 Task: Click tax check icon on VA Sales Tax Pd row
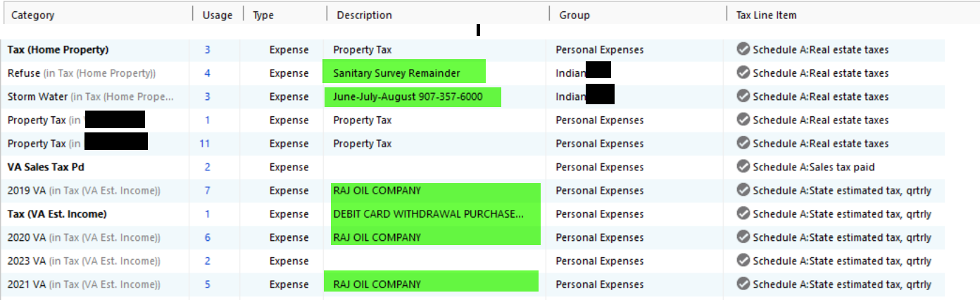[x=743, y=167]
